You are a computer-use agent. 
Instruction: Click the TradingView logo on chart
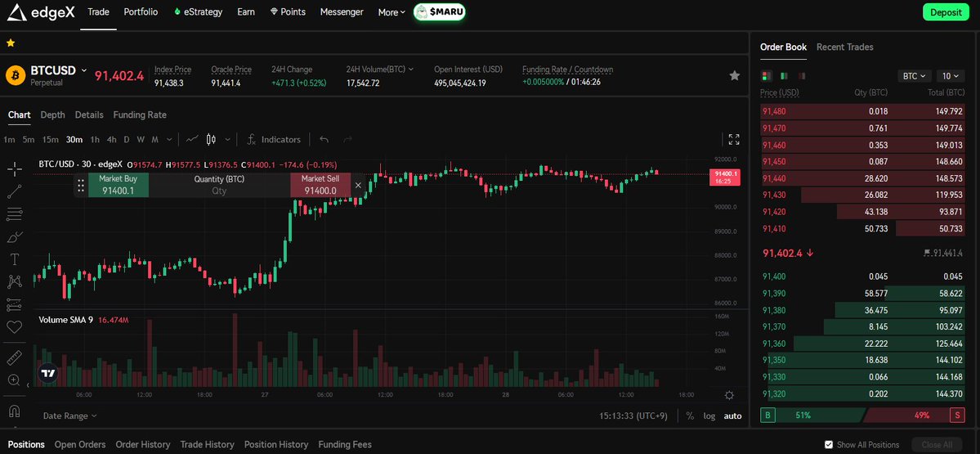(x=48, y=373)
